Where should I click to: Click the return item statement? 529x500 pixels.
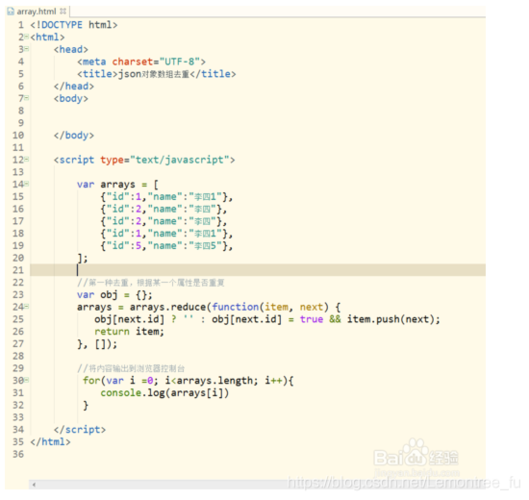[129, 331]
